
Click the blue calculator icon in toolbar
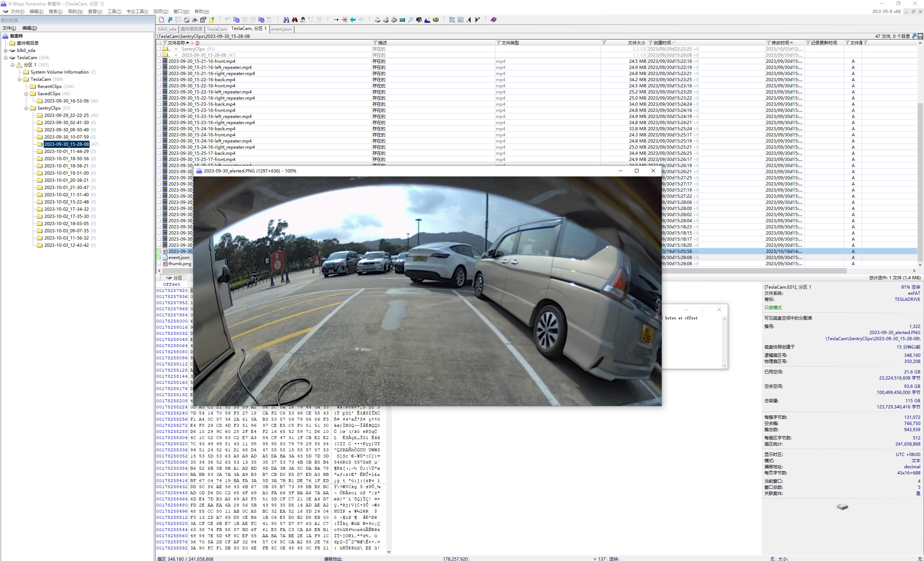tap(402, 20)
